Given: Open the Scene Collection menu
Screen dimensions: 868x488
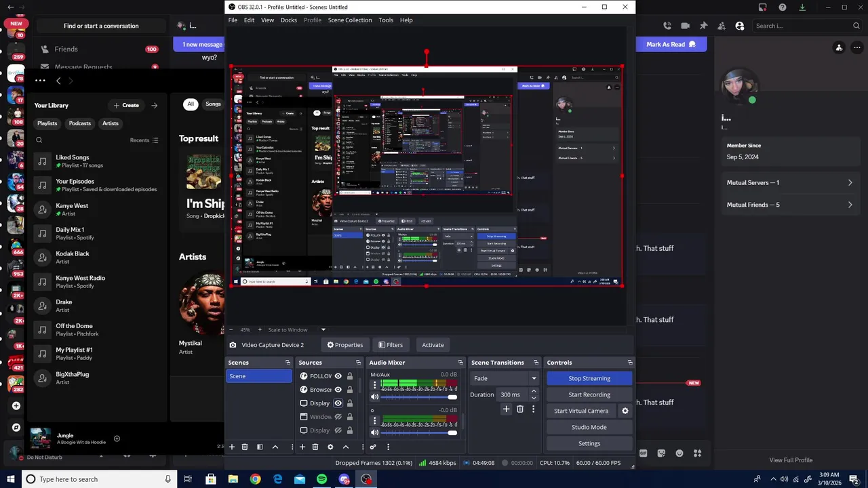Looking at the screenshot, I should pyautogui.click(x=350, y=20).
